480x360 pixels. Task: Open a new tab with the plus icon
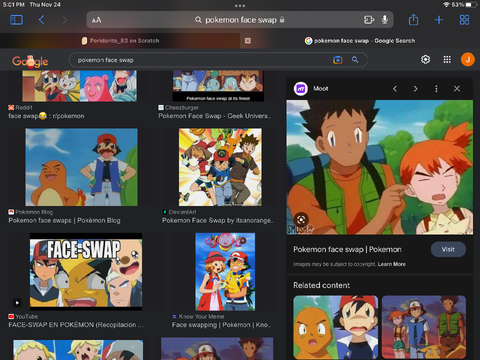tap(439, 20)
